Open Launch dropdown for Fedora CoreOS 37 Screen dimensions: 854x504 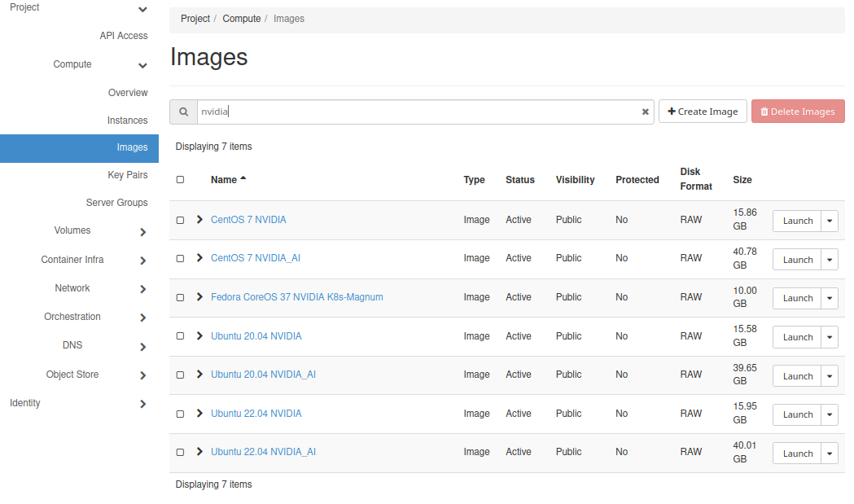pyautogui.click(x=830, y=299)
